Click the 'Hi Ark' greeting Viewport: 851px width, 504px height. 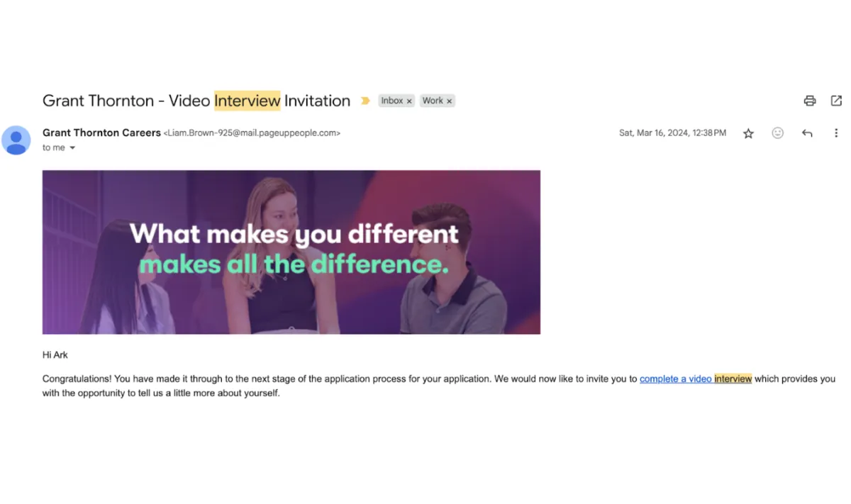[55, 354]
